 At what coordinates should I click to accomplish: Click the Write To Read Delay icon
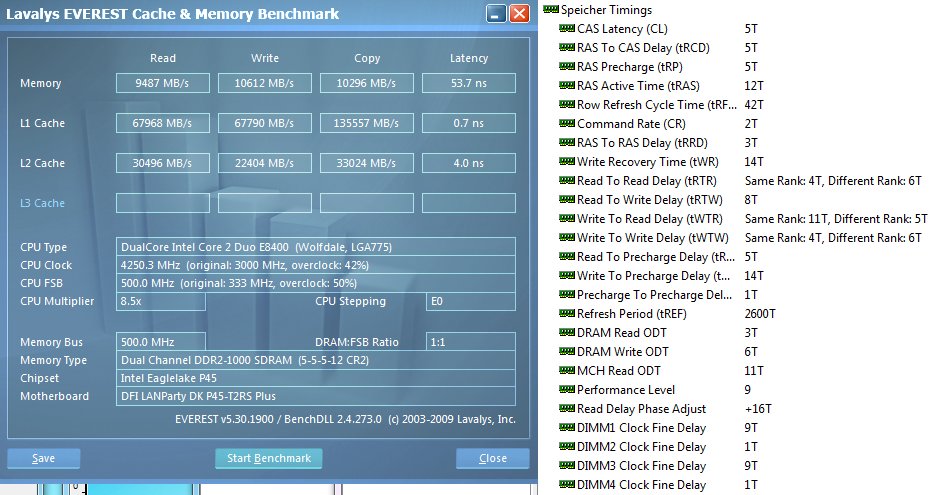click(566, 219)
